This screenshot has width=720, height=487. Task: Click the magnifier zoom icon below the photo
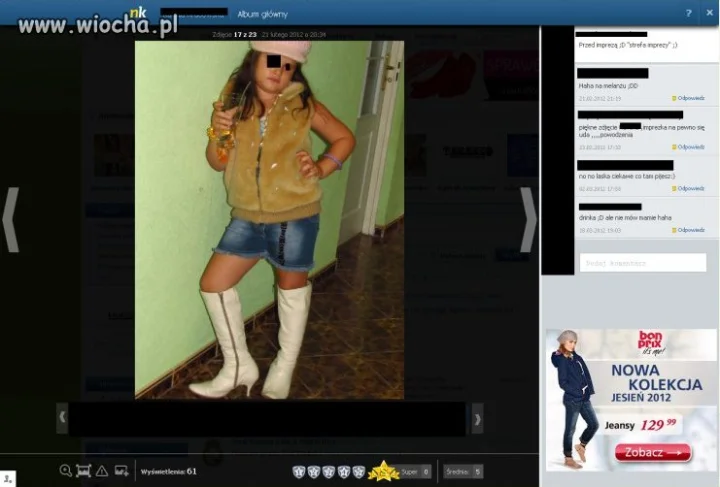click(66, 470)
